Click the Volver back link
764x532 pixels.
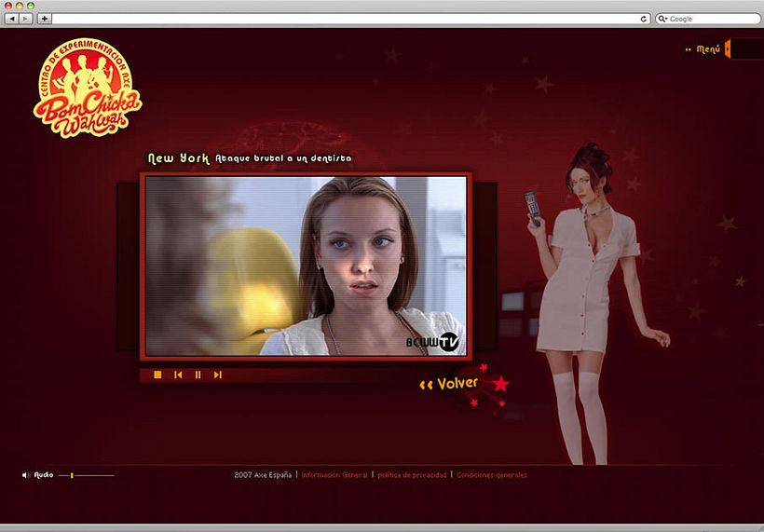click(448, 384)
